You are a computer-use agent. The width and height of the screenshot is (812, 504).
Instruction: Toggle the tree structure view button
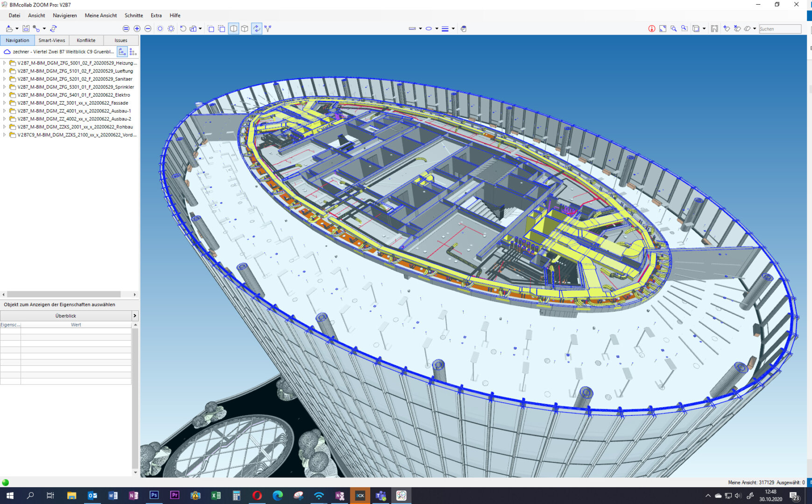(122, 52)
